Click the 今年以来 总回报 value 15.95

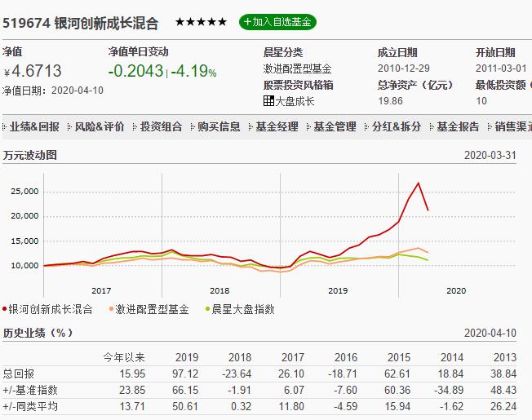coord(132,374)
